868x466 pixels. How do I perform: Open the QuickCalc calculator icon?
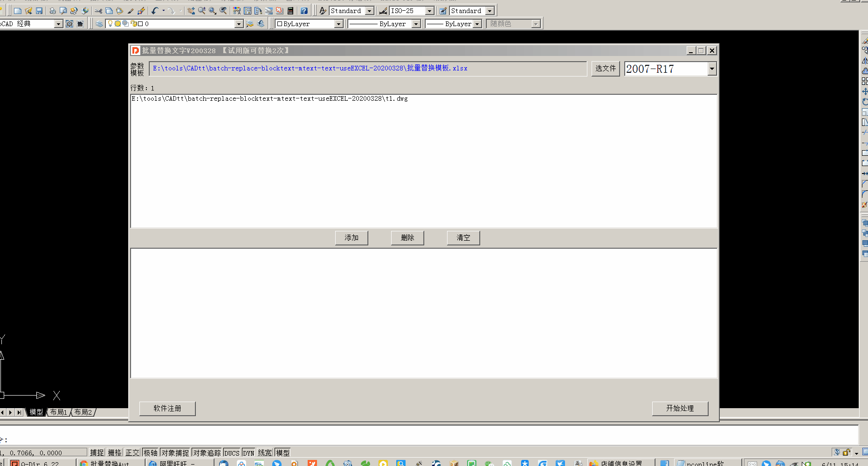click(290, 11)
